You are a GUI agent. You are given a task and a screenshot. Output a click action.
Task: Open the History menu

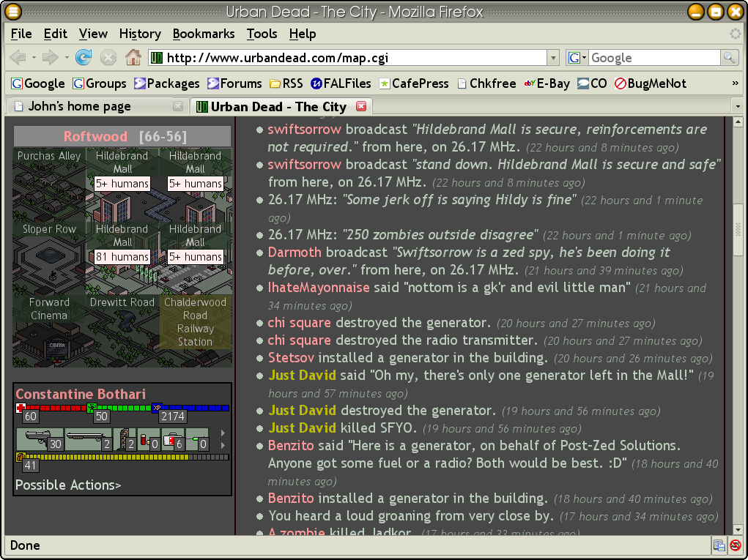click(139, 34)
